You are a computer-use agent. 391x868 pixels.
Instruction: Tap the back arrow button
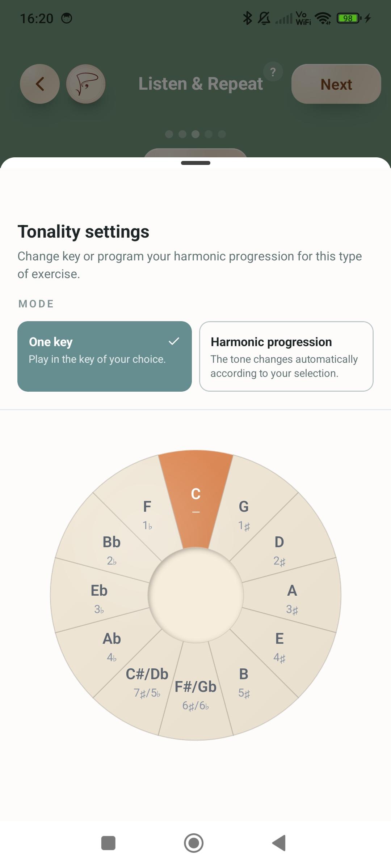(x=40, y=84)
